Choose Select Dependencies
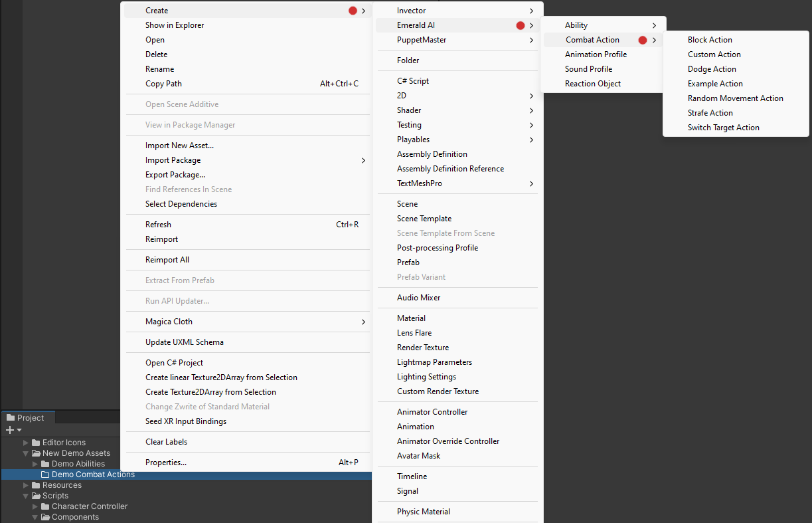Viewport: 812px width, 523px height. pyautogui.click(x=246, y=204)
